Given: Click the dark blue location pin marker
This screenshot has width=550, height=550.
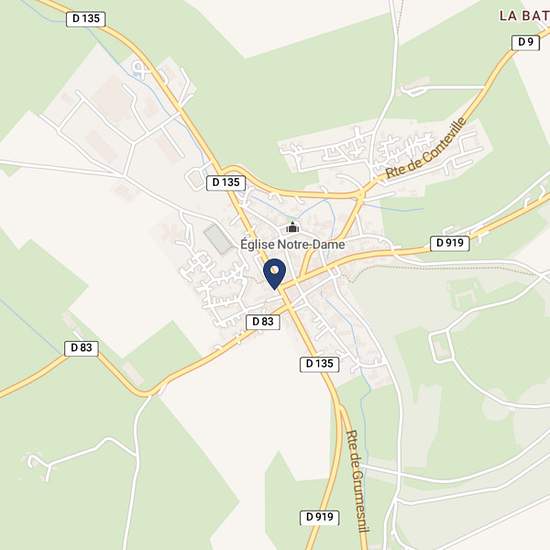Looking at the screenshot, I should 275,274.
